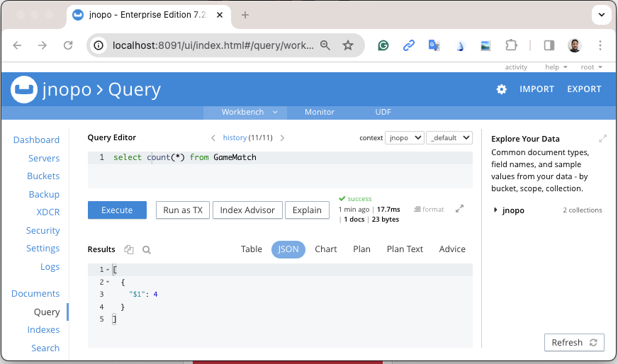The height and width of the screenshot is (364, 618).
Task: Open Grammarly extension icon
Action: point(383,46)
